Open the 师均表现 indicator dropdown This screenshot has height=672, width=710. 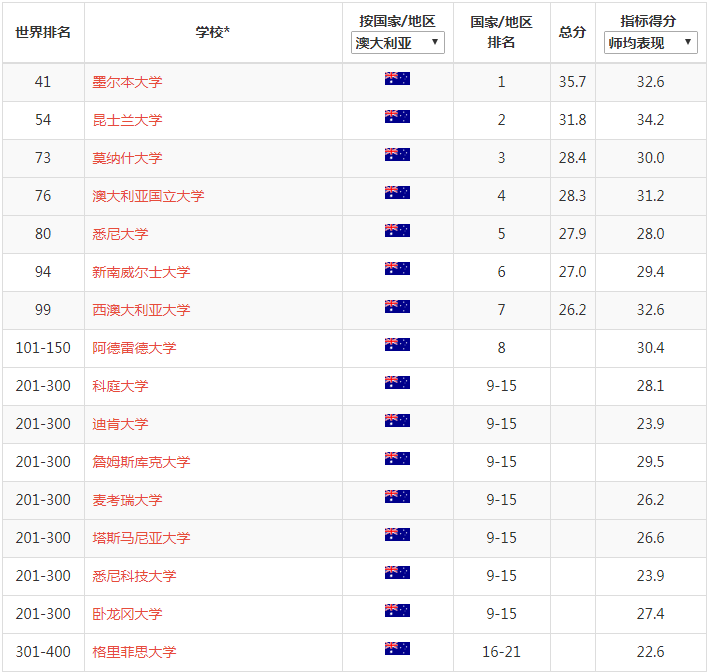[x=651, y=43]
